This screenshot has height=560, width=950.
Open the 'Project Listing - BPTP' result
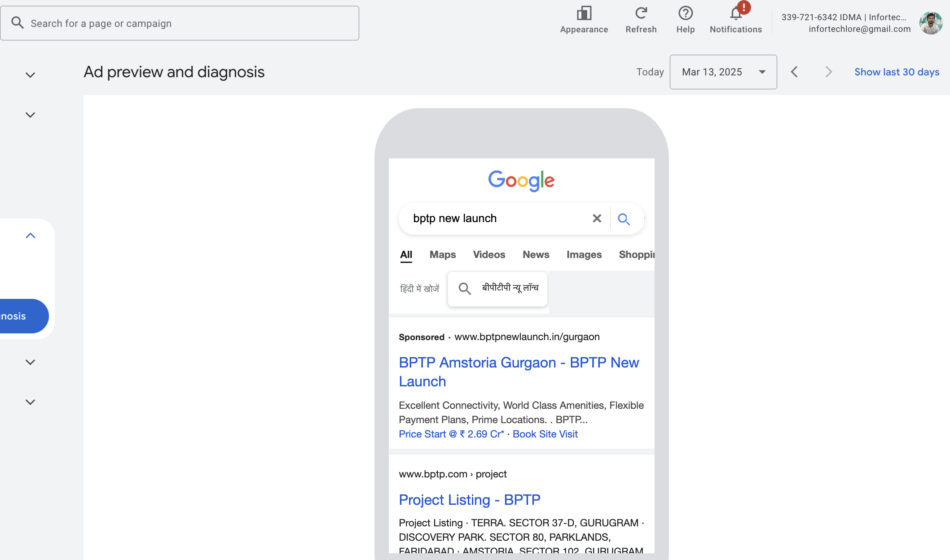470,500
